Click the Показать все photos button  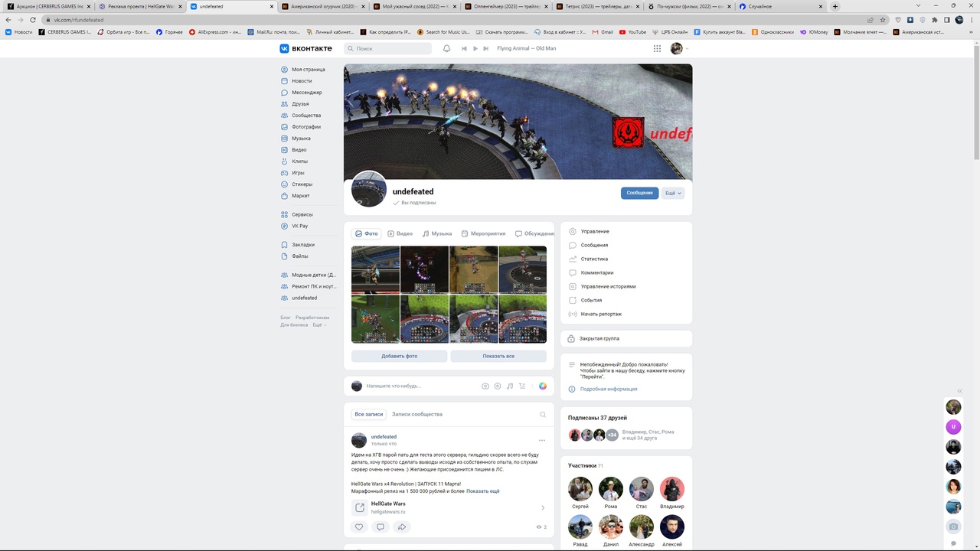click(x=498, y=356)
